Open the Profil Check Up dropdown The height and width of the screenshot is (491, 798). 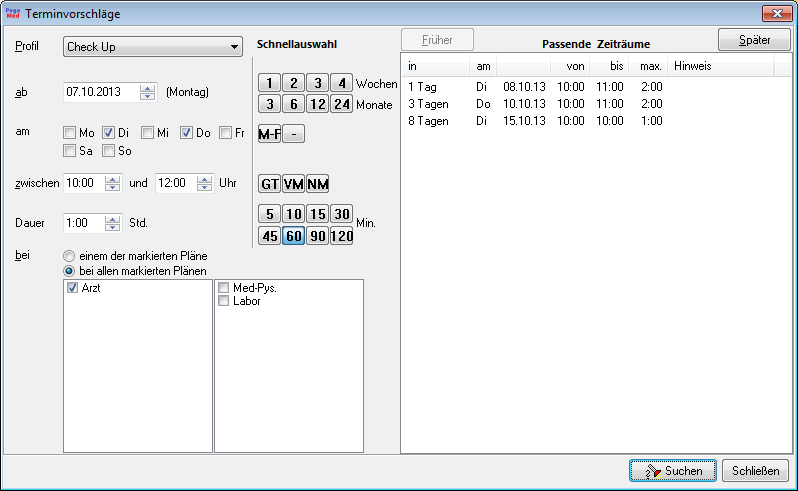click(153, 47)
